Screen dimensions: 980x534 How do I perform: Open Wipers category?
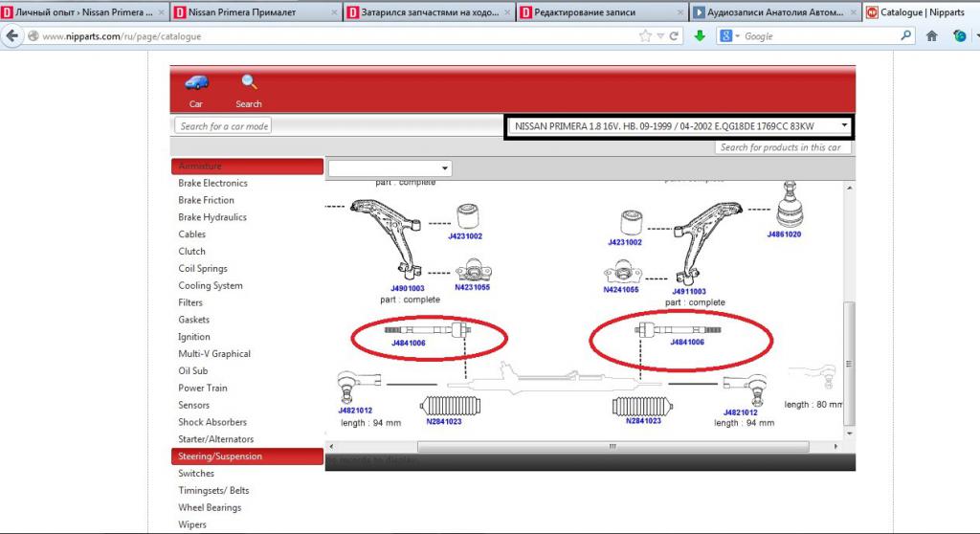(x=191, y=524)
